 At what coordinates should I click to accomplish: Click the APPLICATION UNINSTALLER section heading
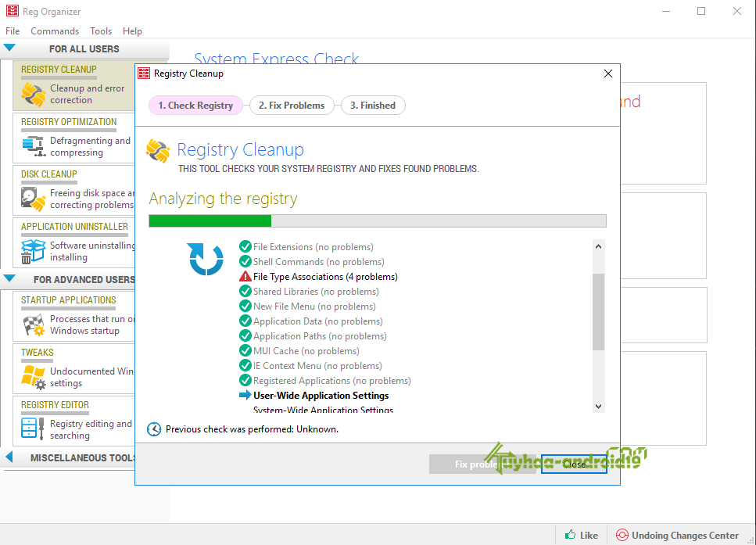(x=74, y=227)
